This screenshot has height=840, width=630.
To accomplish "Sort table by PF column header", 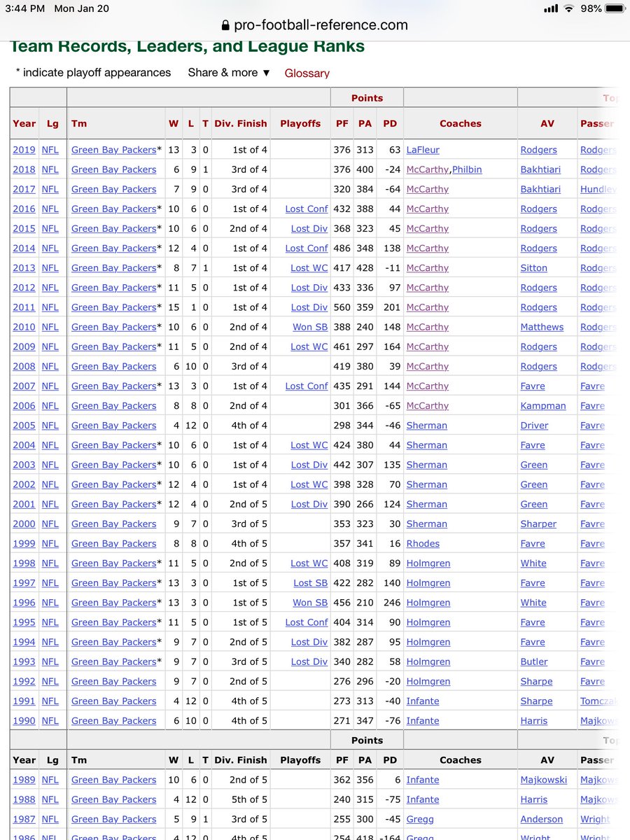I will click(x=342, y=123).
